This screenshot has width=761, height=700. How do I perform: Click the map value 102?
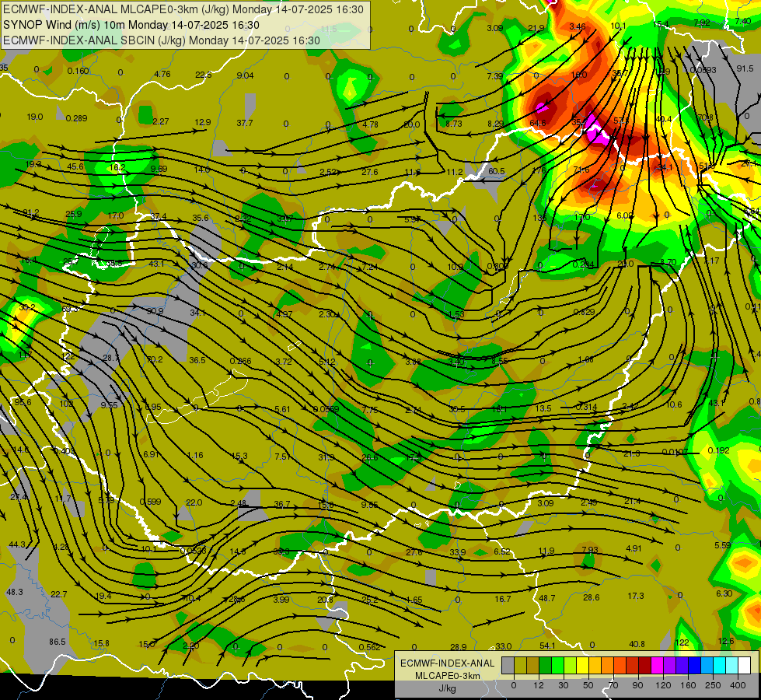(67, 404)
